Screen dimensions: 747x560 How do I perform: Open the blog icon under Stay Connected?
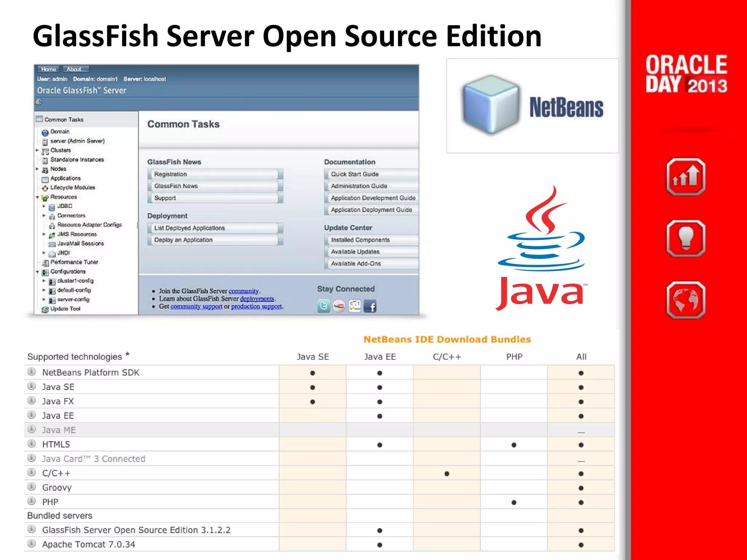355,306
